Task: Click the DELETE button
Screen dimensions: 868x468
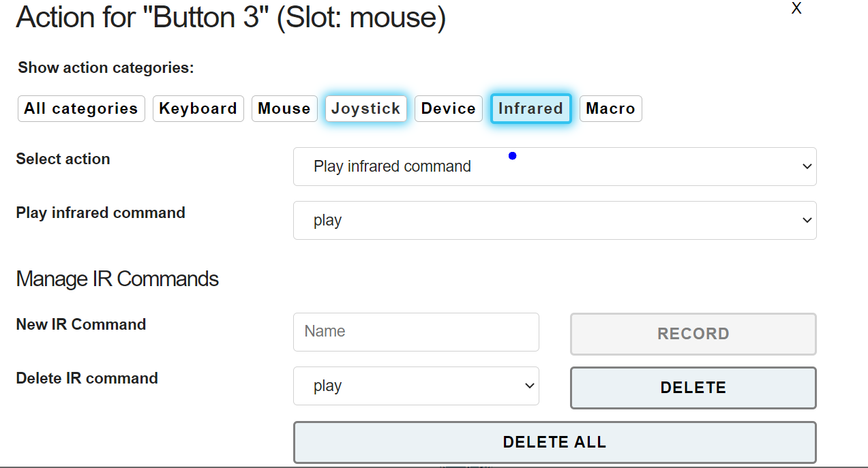Action: [693, 388]
